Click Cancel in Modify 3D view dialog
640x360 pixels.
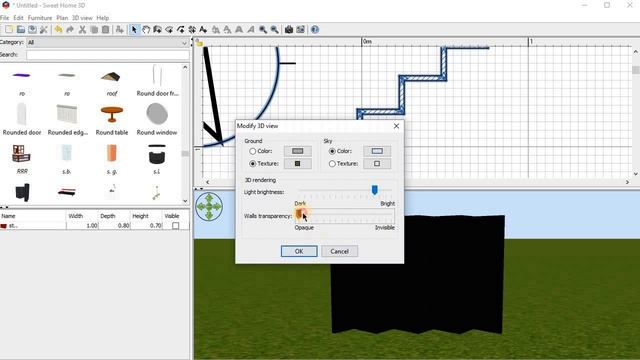click(x=339, y=251)
